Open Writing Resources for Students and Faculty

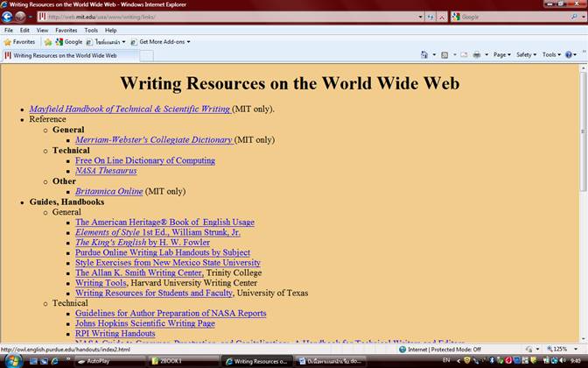(154, 293)
